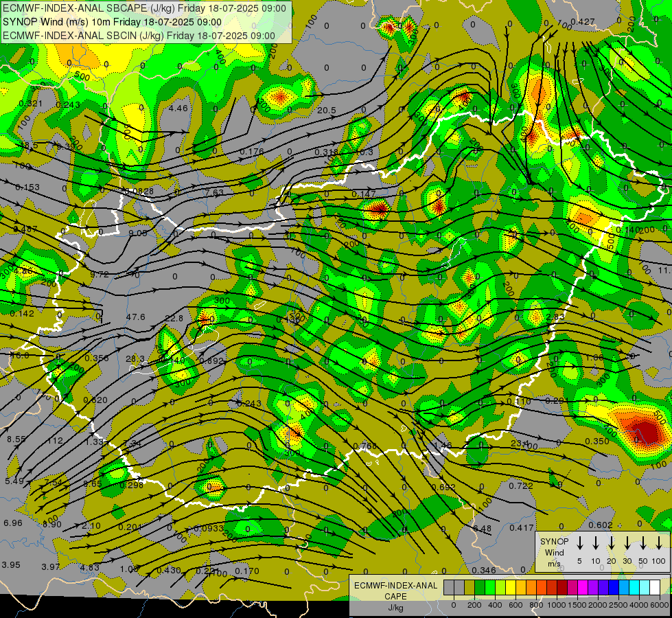
Task: Click the 1500 tick on the CAPE scale
Action: point(577,605)
